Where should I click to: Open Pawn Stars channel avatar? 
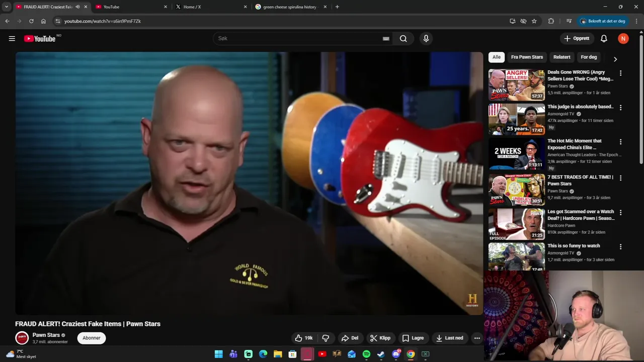coord(22,338)
